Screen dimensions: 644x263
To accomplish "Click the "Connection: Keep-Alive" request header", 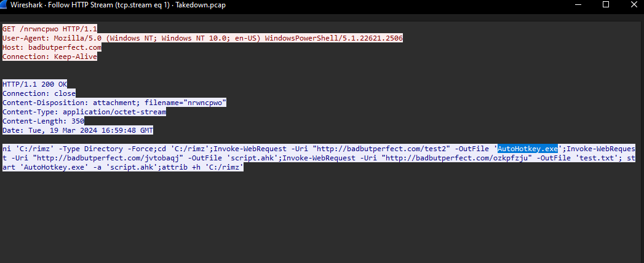I will point(50,57).
